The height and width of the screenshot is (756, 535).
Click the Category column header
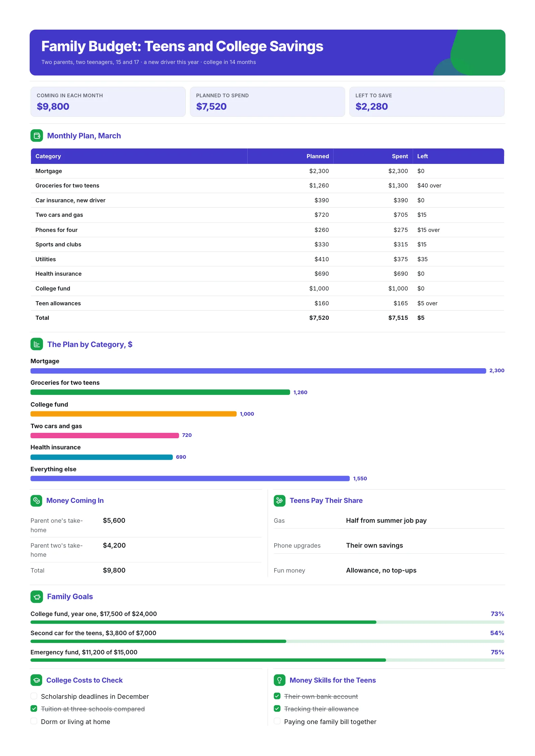[x=139, y=156]
